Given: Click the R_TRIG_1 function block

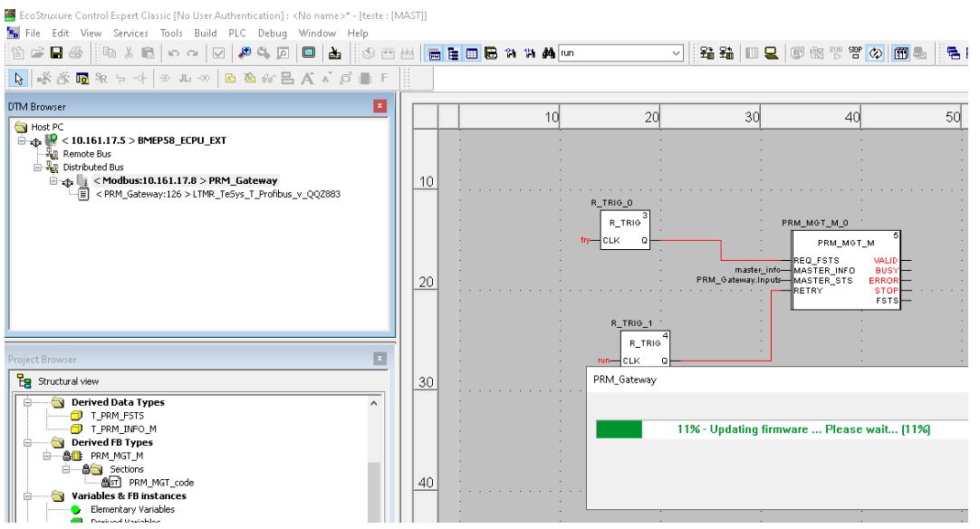Looking at the screenshot, I should pyautogui.click(x=645, y=349).
